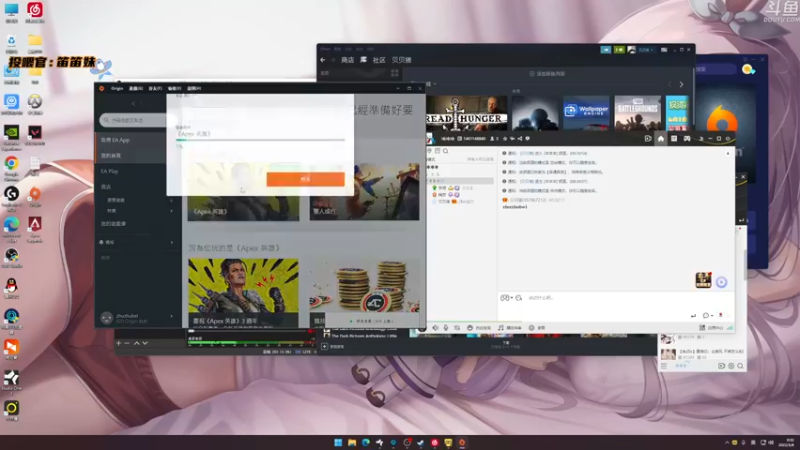Screen dimensions: 800x450
Task: Open the Steam account avatar dropdown
Action: pos(641,49)
